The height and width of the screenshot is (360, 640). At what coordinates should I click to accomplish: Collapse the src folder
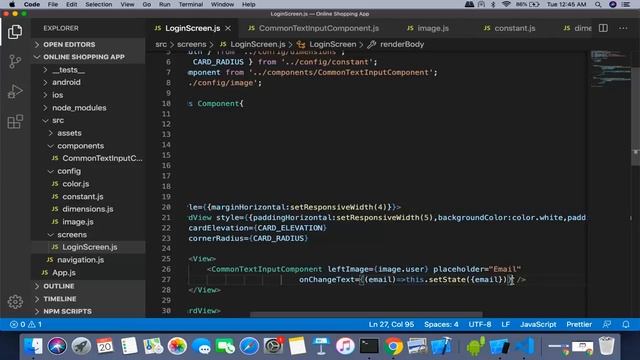(88, 120)
